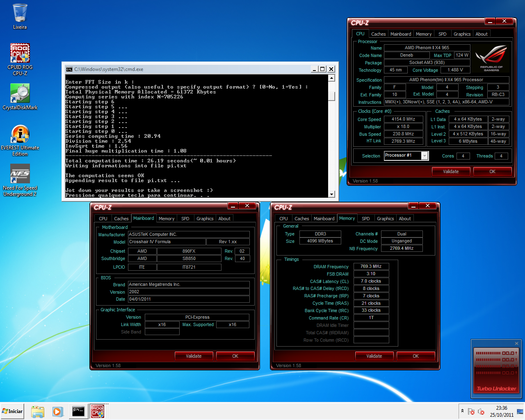This screenshot has height=420, width=525.
Task: Click the action center flag tray icon
Action: click(471, 411)
